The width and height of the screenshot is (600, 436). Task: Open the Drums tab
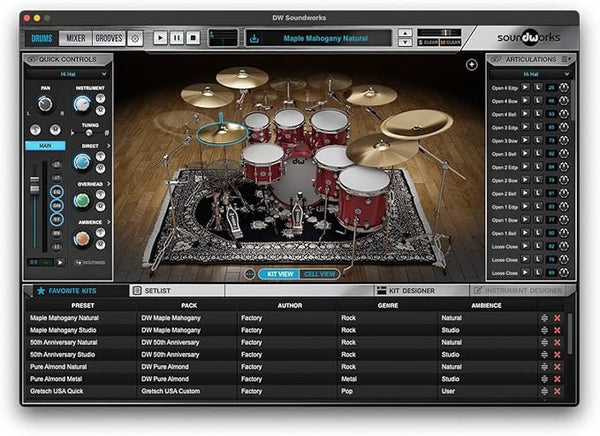pyautogui.click(x=42, y=38)
